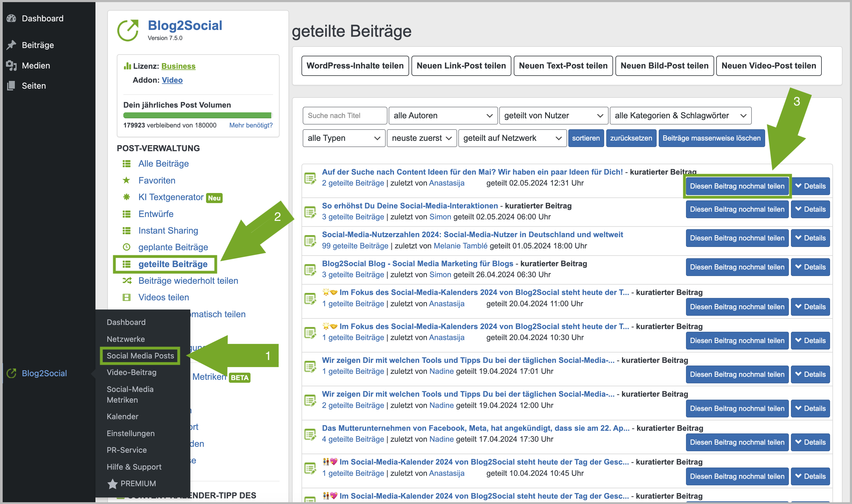Open Netzwerke in Blog2Social submenu
Image resolution: width=852 pixels, height=504 pixels.
126,339
